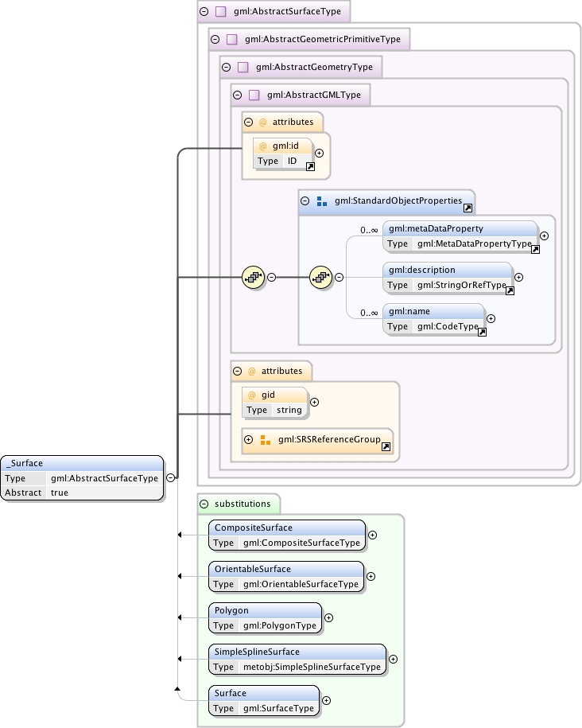The image size is (582, 728).
Task: Click the gml:MetaDataPropertyType type value
Action: pos(475,243)
